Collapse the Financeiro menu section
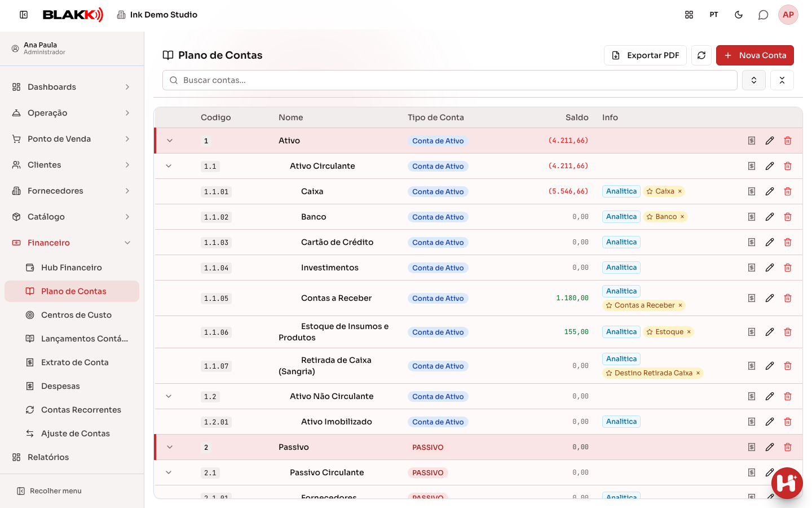 click(72, 243)
